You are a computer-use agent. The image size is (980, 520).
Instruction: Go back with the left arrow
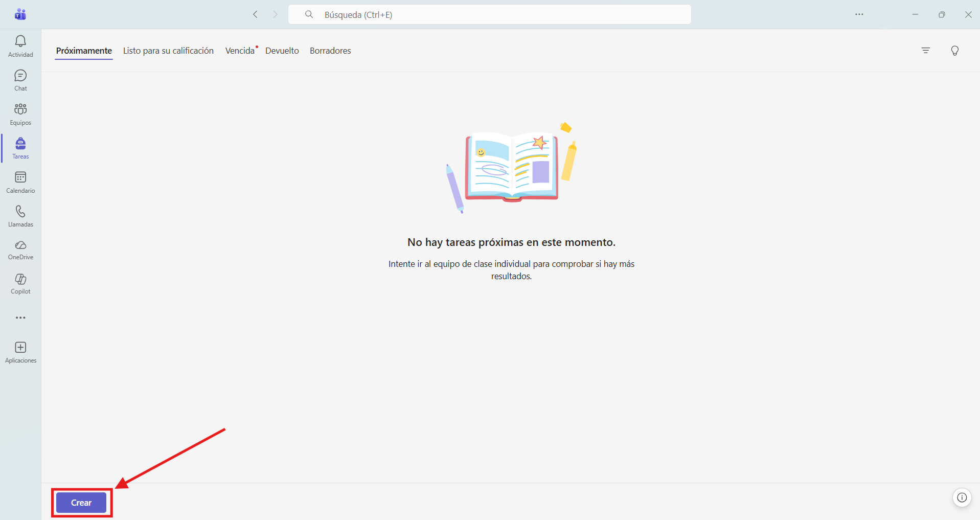tap(255, 14)
